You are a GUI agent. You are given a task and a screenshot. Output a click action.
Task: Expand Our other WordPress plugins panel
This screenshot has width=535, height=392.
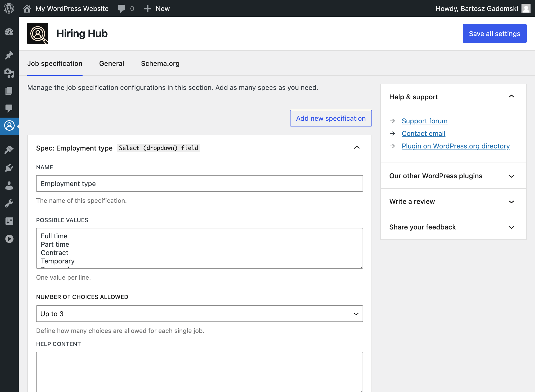point(511,176)
